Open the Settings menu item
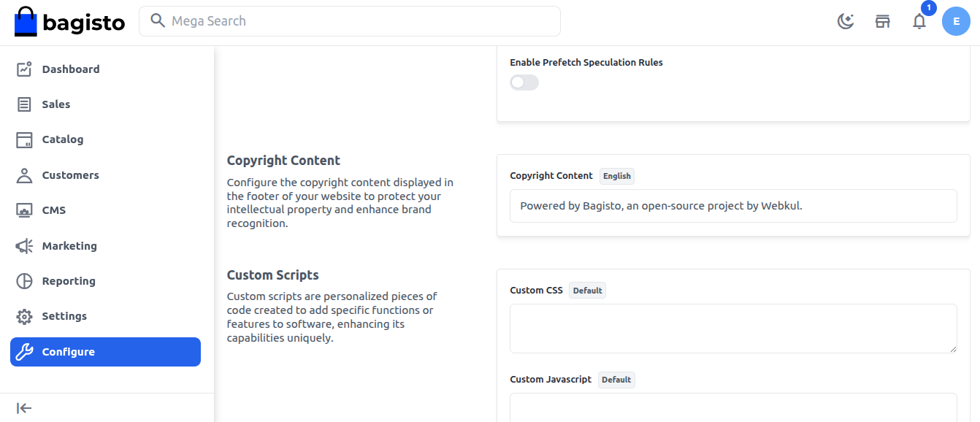The height and width of the screenshot is (422, 980). [x=64, y=316]
